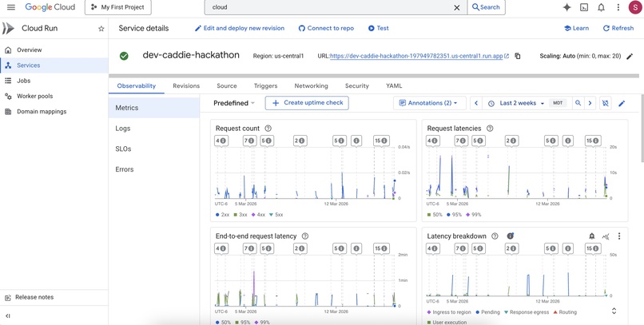Screen dimensions: 644x325
Task: Click the Test button
Action: click(x=378, y=28)
